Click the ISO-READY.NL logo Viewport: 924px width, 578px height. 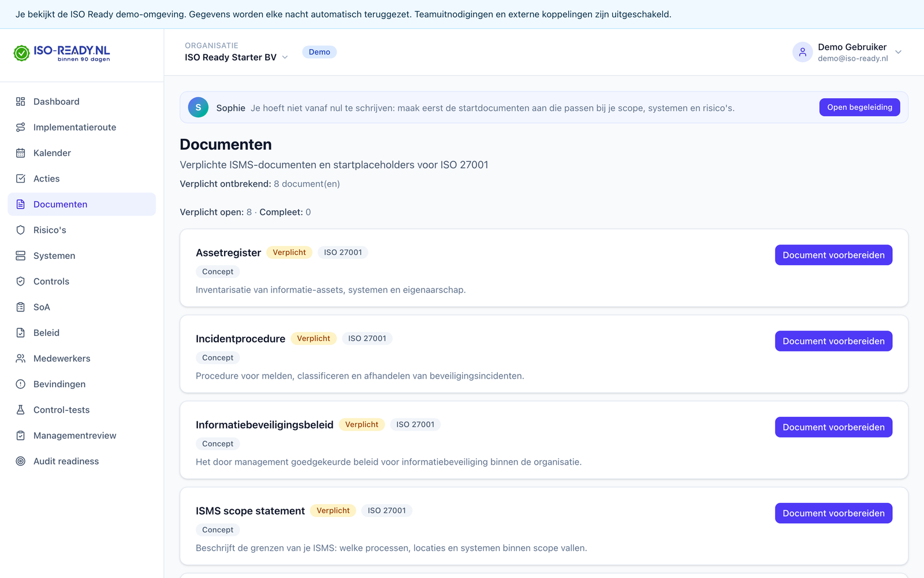point(62,53)
